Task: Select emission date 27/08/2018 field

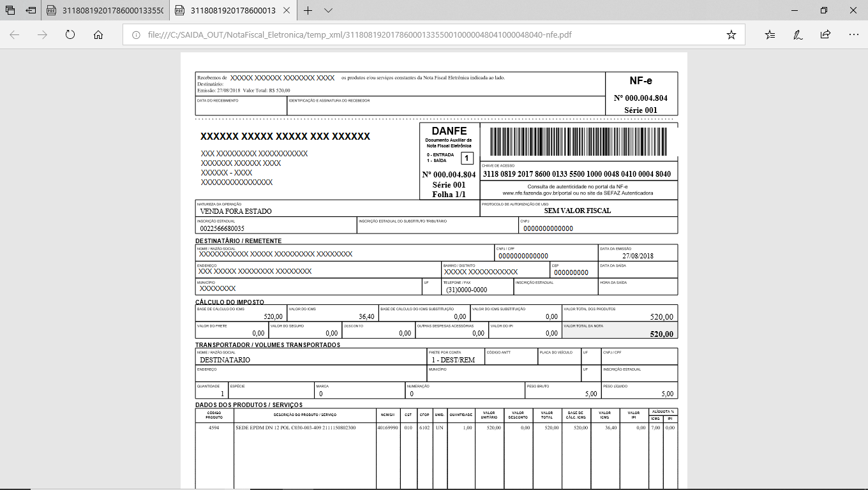Action: (x=638, y=256)
